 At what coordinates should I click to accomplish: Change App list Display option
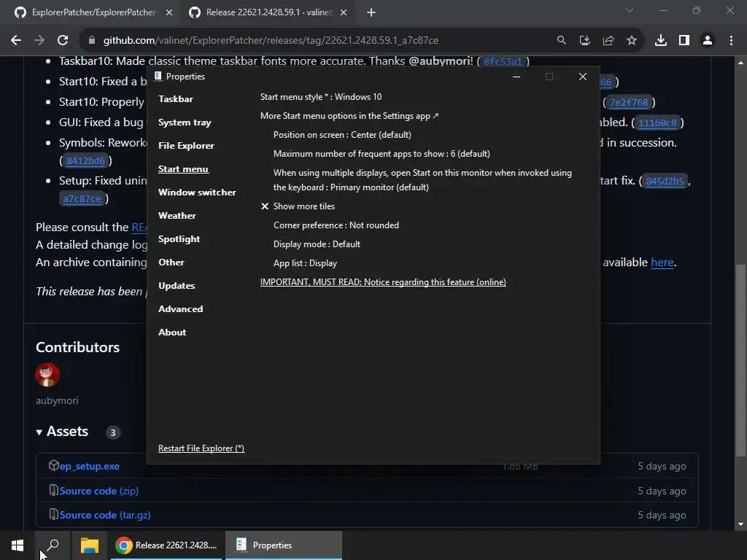click(x=306, y=263)
